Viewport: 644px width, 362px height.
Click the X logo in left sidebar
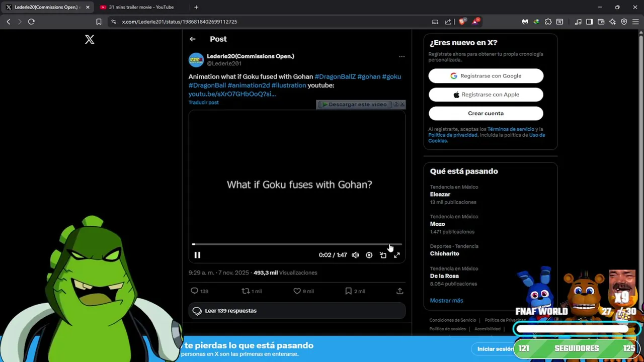[90, 39]
